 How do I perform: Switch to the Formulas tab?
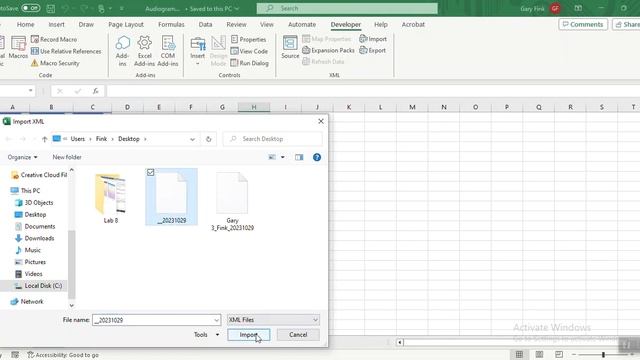tap(171, 24)
